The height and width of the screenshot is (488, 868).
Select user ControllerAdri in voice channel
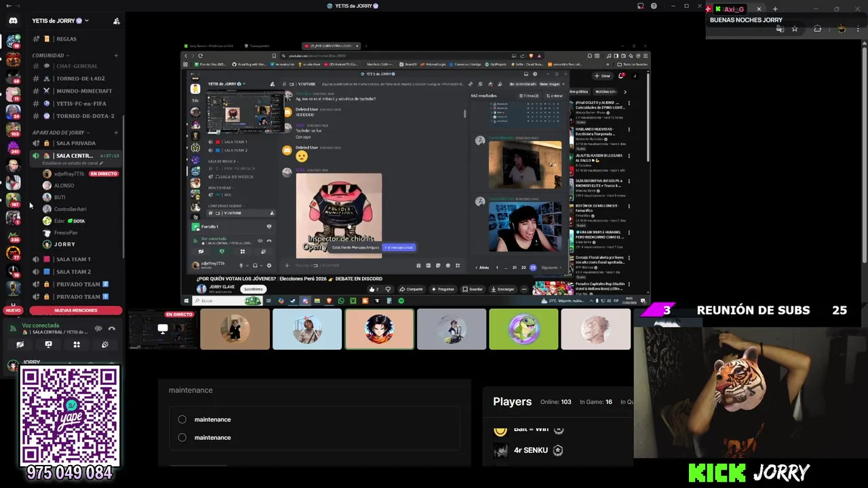70,209
